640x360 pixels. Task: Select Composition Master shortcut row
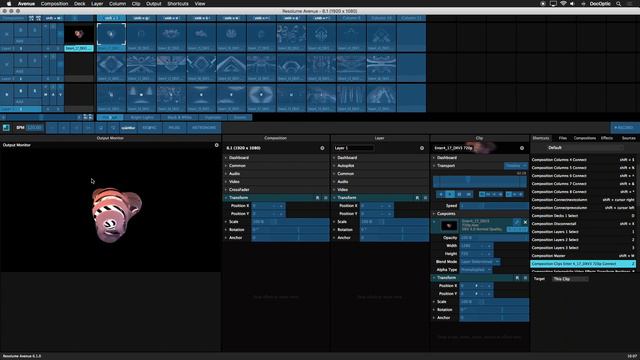[x=583, y=256]
